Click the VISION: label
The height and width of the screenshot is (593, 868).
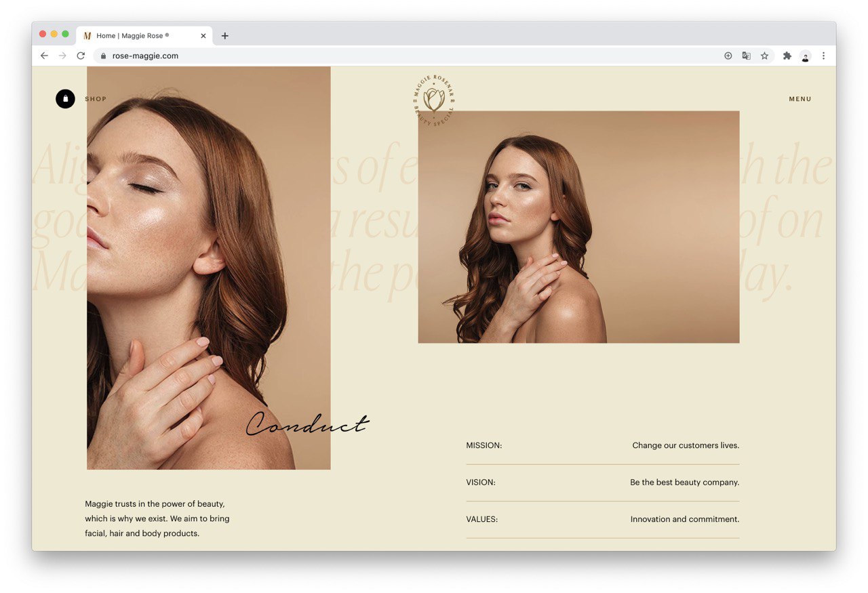(481, 483)
